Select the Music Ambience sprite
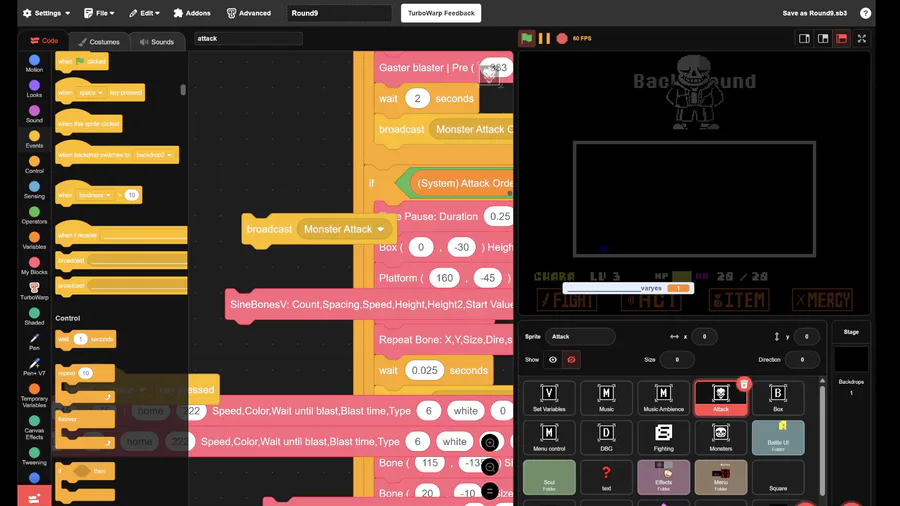 [x=664, y=398]
